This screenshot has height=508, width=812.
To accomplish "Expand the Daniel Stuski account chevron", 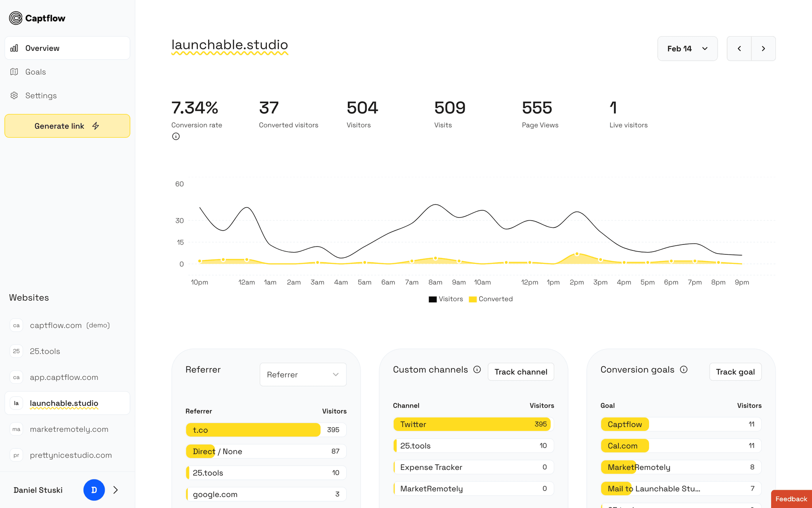I will tap(116, 490).
